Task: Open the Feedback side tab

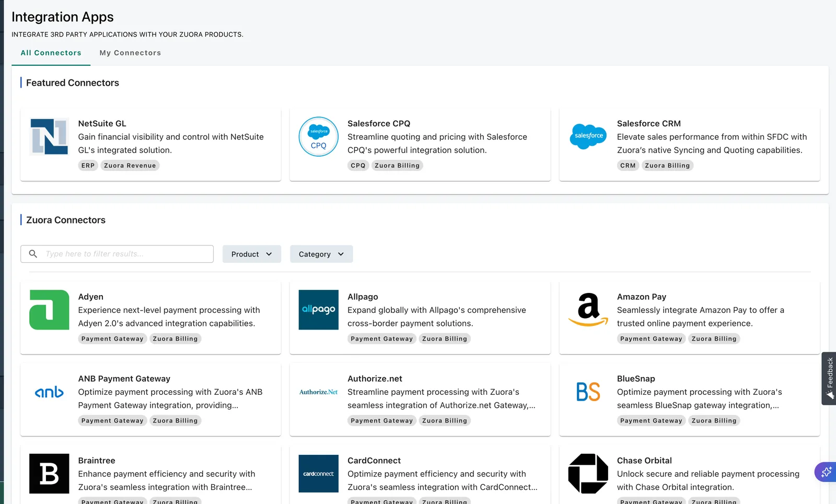Action: [829, 378]
